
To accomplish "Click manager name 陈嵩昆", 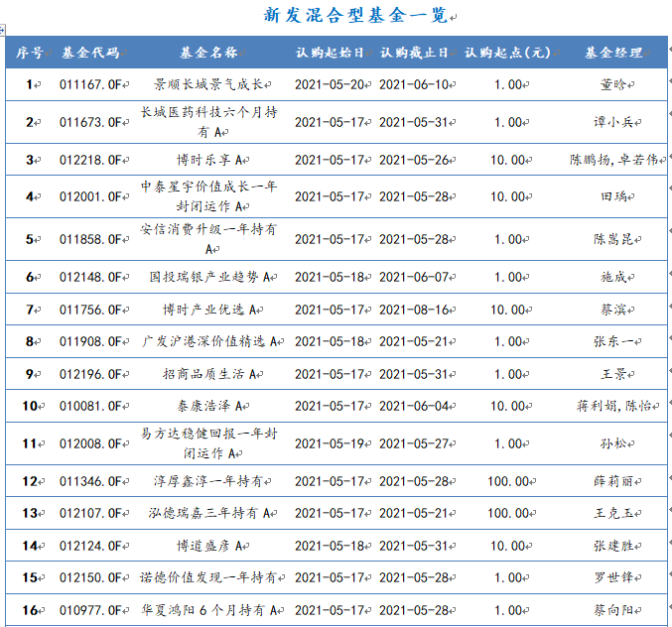I will tap(613, 239).
